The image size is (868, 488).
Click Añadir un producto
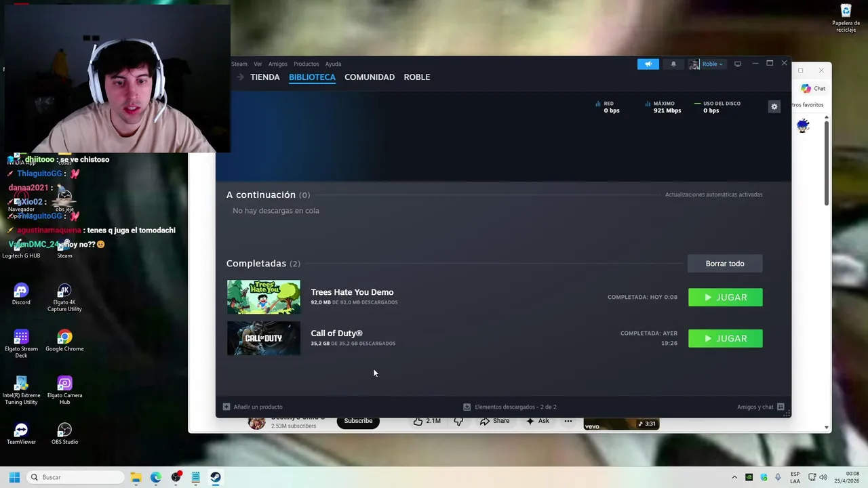point(253,407)
